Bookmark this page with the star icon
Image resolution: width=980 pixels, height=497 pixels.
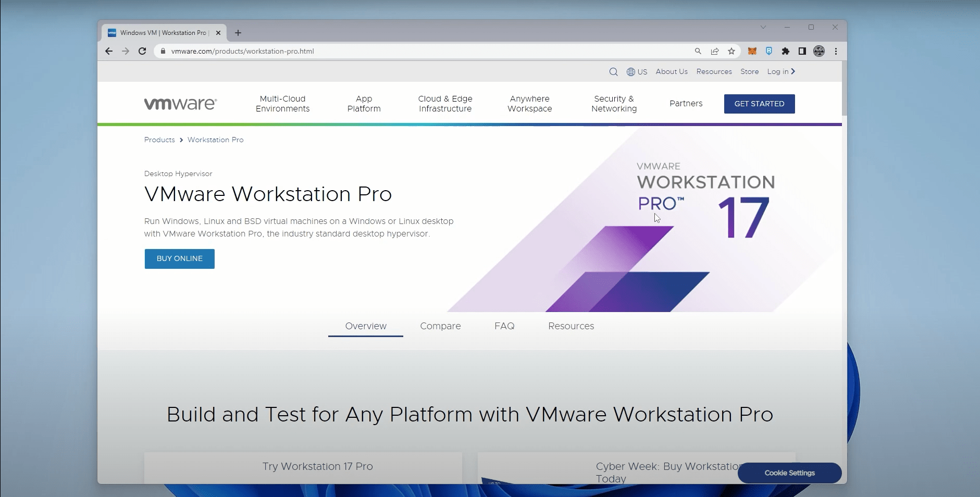point(731,51)
